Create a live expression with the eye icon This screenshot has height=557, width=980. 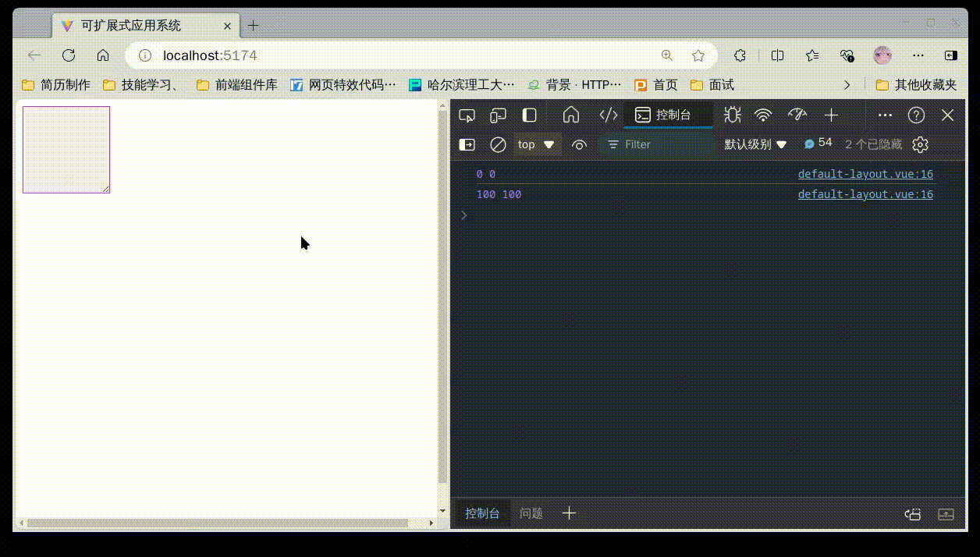coord(579,144)
